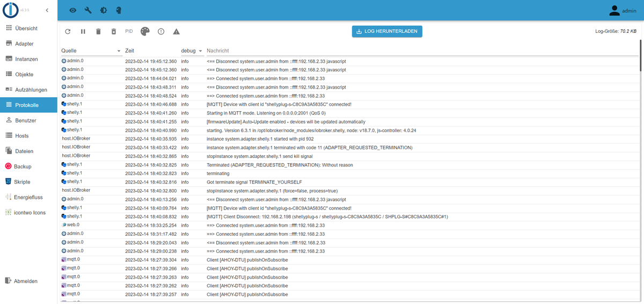
Task: Open Dateien in sidebar
Action: 28,151
